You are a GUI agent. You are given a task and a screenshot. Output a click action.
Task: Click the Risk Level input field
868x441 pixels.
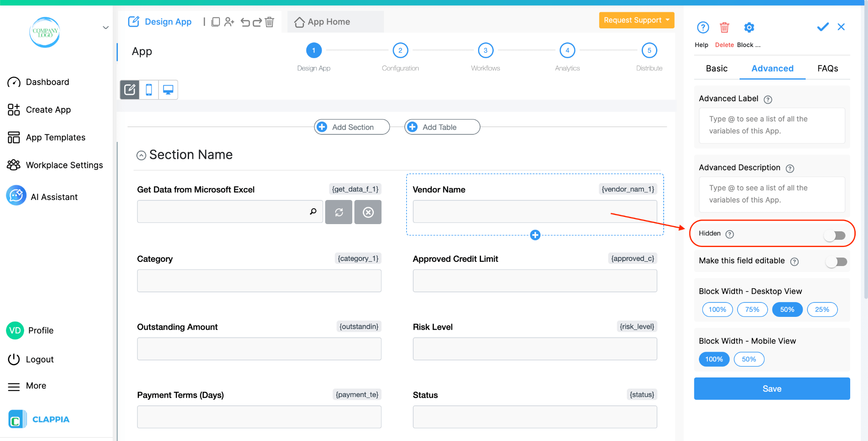[x=535, y=349]
